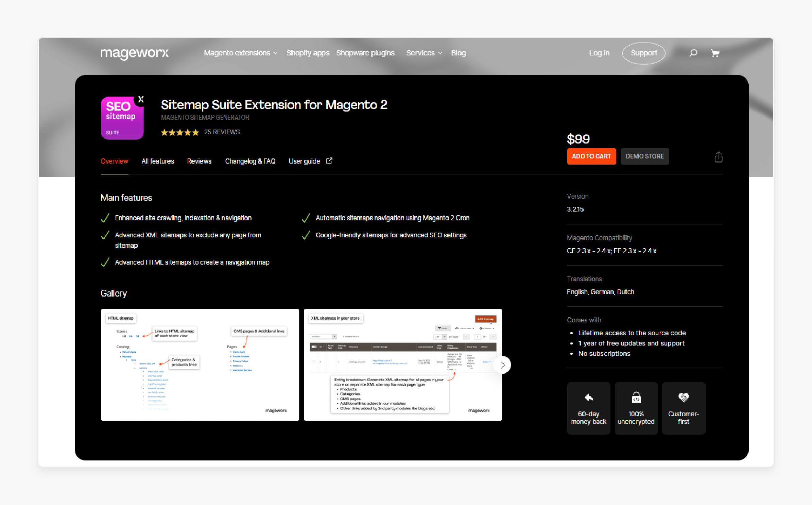Open Shopify apps in the navigation
This screenshot has width=812, height=505.
tap(308, 53)
